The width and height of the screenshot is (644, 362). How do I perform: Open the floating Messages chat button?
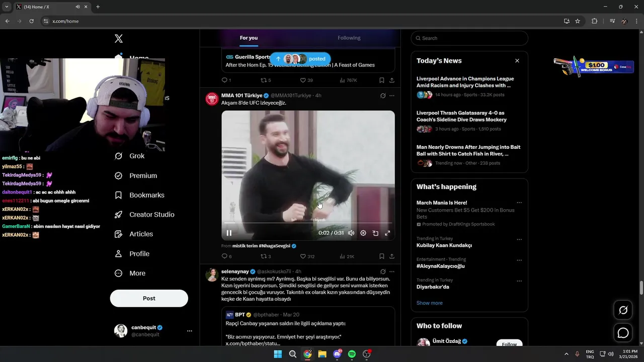pyautogui.click(x=623, y=333)
